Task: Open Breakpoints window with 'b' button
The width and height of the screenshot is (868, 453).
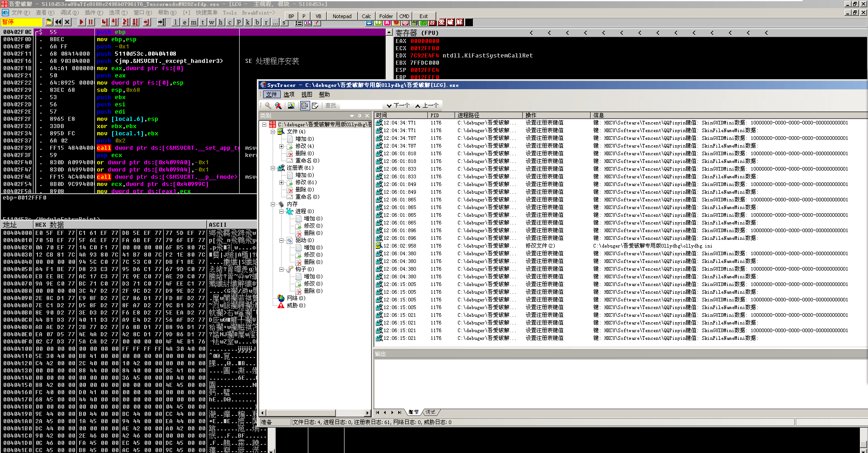Action: (x=257, y=22)
